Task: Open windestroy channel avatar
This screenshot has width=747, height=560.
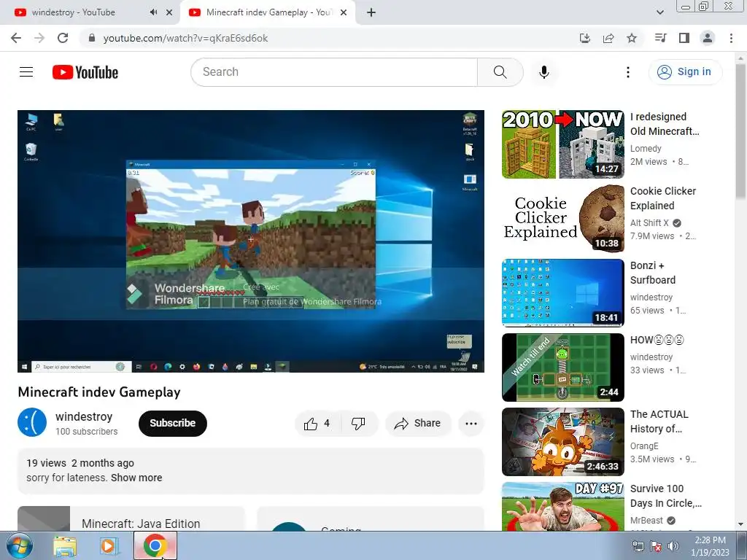Action: pyautogui.click(x=32, y=422)
